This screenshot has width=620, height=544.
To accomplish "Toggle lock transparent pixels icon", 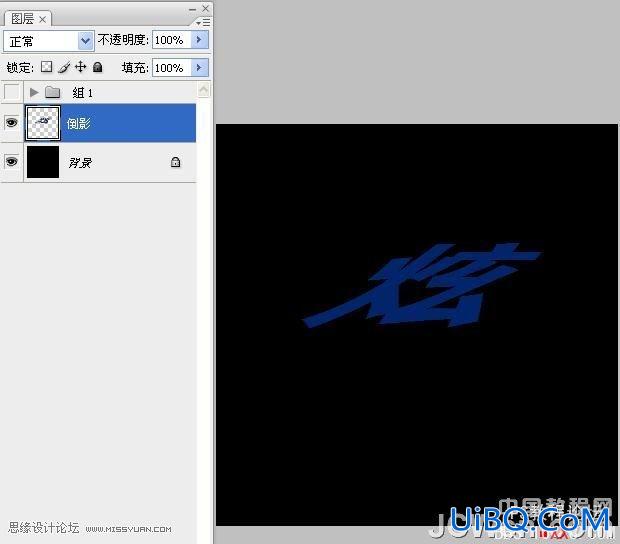I will [x=47, y=67].
